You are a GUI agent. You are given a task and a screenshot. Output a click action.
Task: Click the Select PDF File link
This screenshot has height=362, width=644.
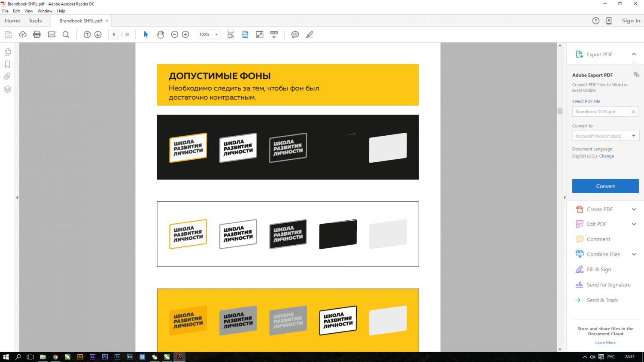tap(586, 101)
